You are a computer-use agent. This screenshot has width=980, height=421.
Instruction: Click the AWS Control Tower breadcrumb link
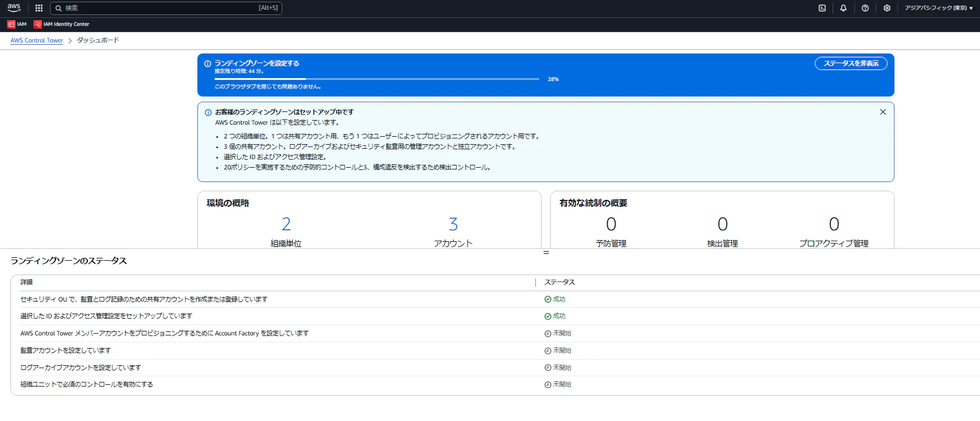[37, 40]
